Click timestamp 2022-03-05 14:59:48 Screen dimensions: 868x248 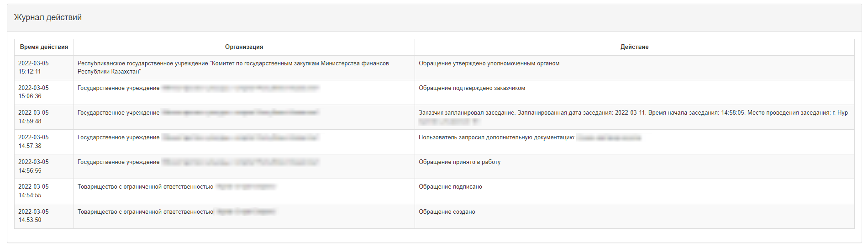pyautogui.click(x=33, y=117)
